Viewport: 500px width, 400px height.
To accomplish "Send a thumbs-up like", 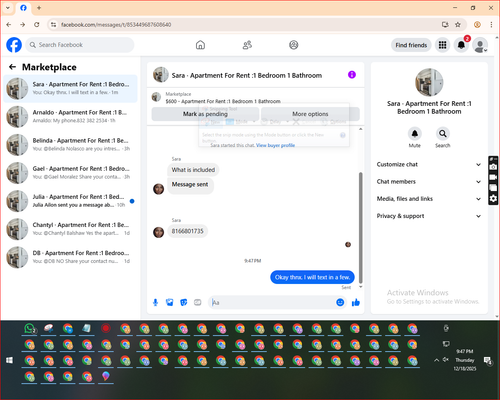I will (356, 302).
